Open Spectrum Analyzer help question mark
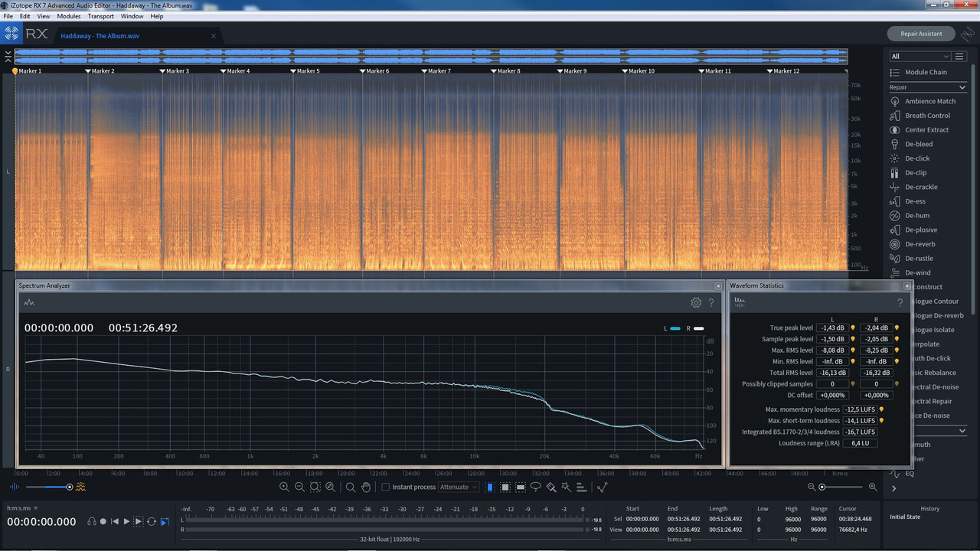This screenshot has width=980, height=551. pos(711,302)
